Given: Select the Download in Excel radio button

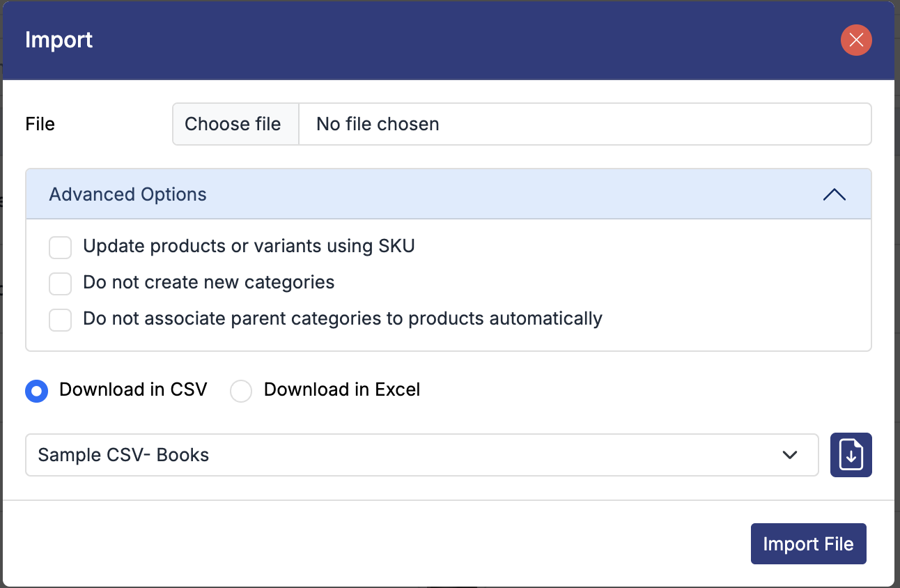Looking at the screenshot, I should (241, 391).
